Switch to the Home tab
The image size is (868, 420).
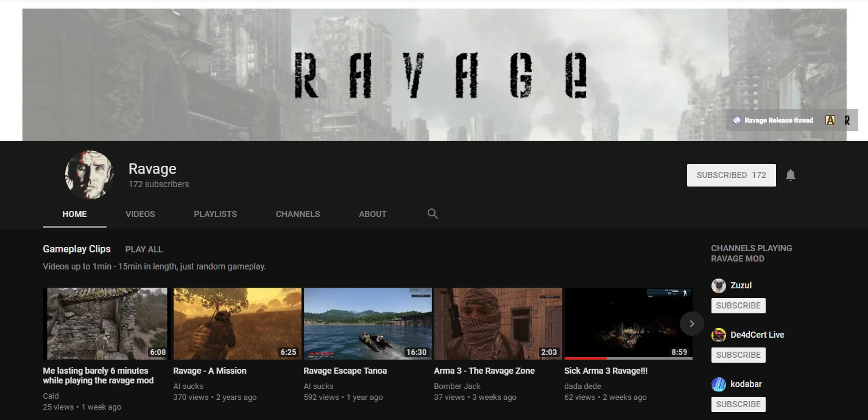pyautogui.click(x=74, y=214)
